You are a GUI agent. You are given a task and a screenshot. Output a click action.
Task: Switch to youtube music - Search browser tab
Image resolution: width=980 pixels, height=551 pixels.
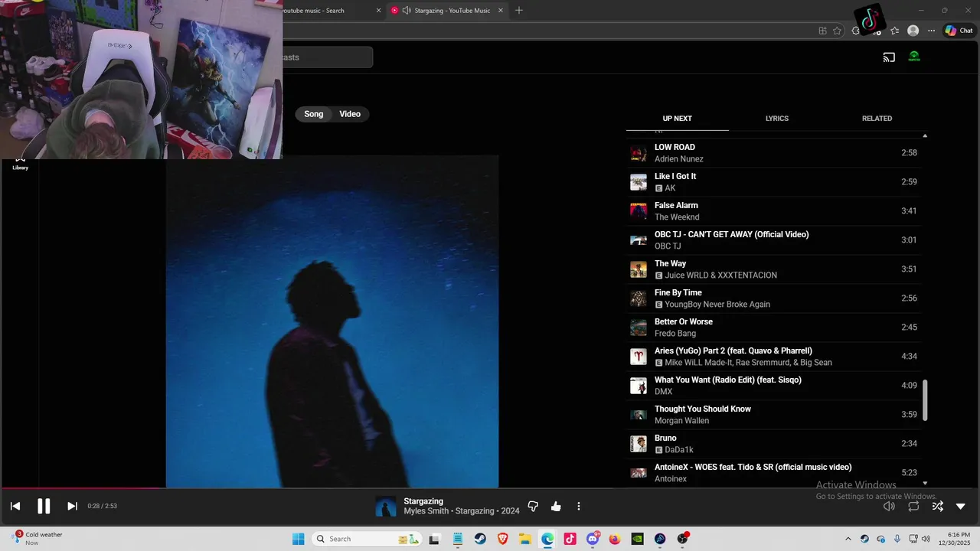328,10
